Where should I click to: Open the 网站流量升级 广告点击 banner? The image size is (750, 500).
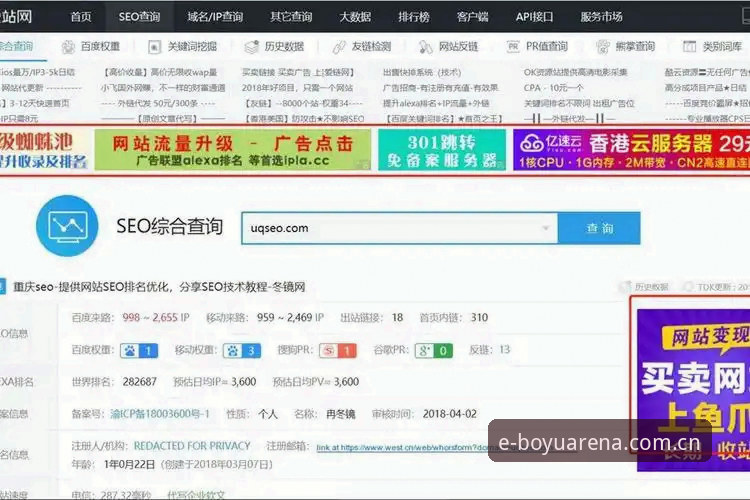[232, 150]
